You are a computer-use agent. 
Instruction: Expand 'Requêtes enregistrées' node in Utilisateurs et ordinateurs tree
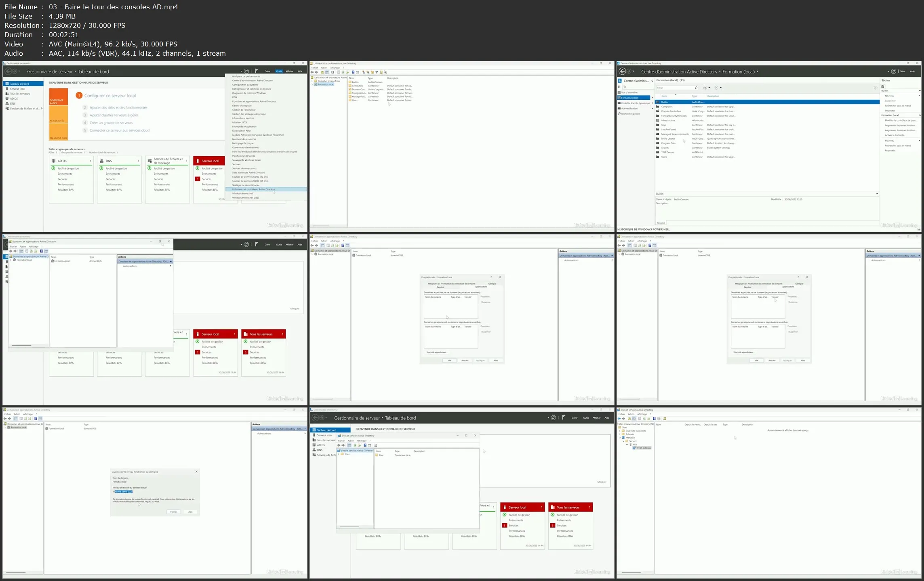click(312, 81)
